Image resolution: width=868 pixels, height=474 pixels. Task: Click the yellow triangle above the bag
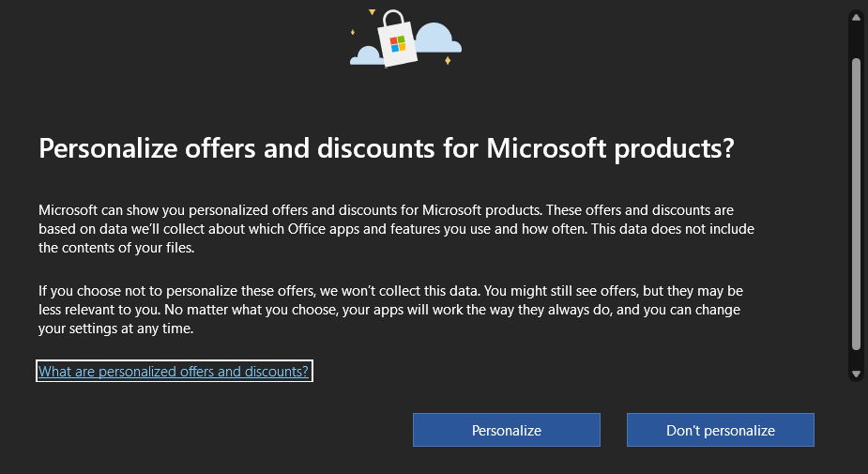point(372,11)
